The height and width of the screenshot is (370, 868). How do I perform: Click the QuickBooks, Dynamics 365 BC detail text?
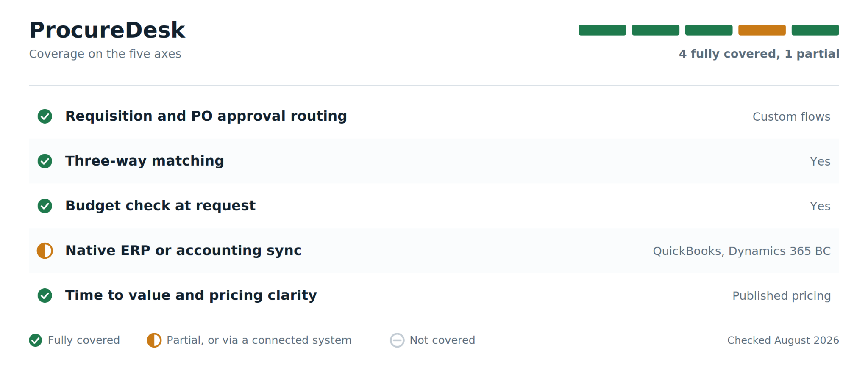point(742,251)
